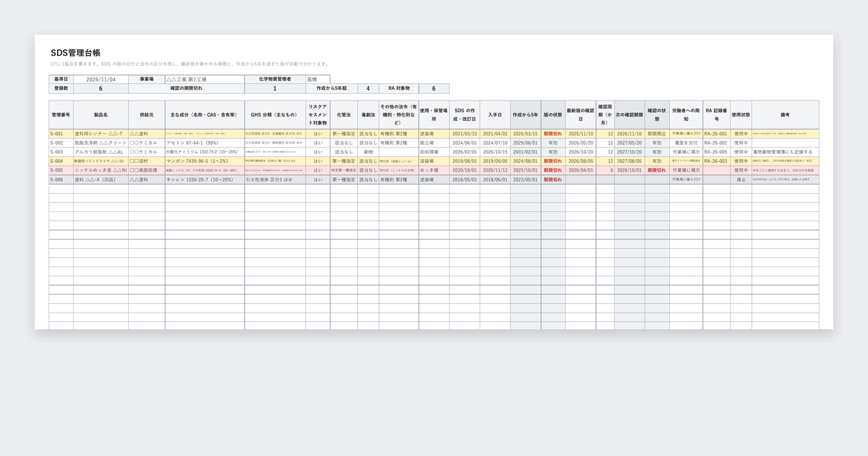Select the アセトン 67-64-1 component cell

point(205,143)
